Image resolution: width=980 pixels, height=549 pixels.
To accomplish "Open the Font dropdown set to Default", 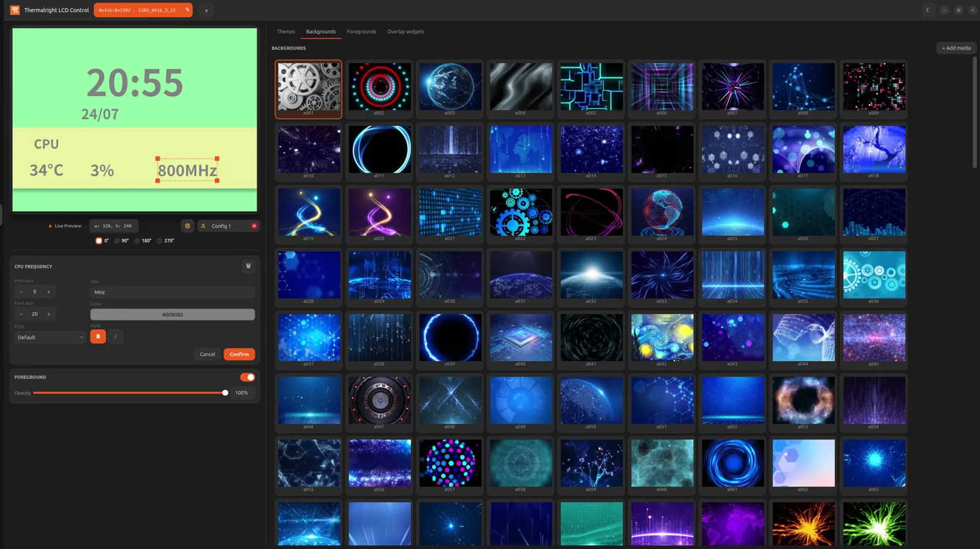I will click(x=50, y=337).
